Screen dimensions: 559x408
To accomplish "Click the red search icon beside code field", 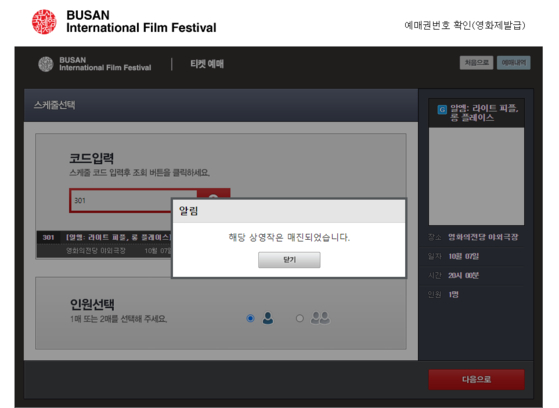I will [x=214, y=194].
